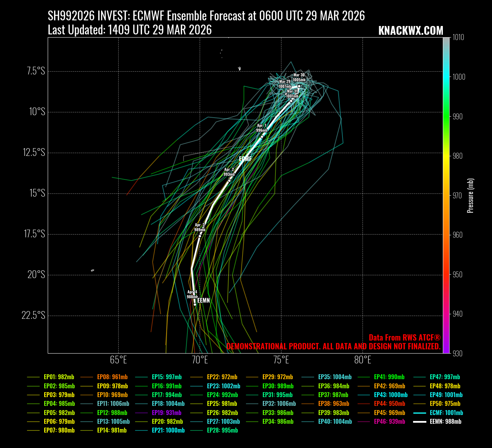This screenshot has height=448, width=492.
Task: Pick the Apr 2 993mb marker
Action: [x=229, y=181]
